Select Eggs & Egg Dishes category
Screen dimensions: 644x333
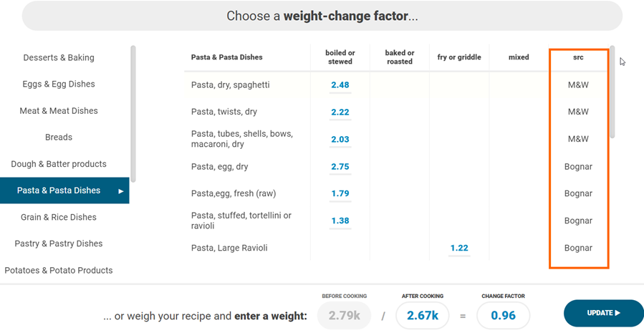coord(59,84)
